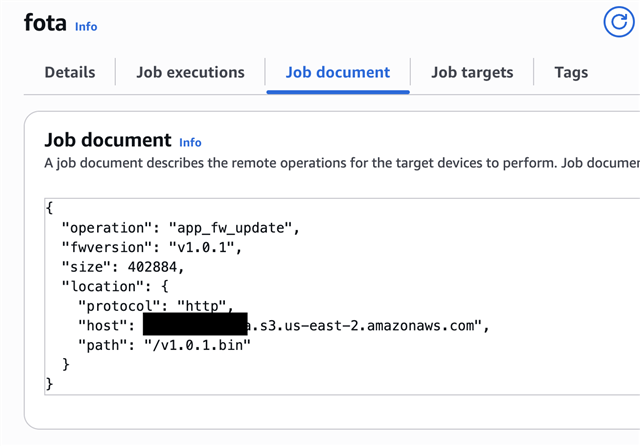Click the "location": { line
The height and width of the screenshot is (446, 640).
tap(115, 286)
